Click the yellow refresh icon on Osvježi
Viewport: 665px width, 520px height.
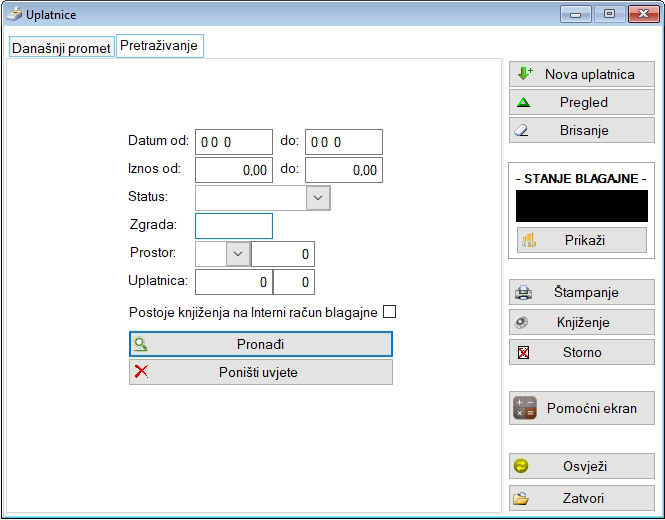coord(521,467)
